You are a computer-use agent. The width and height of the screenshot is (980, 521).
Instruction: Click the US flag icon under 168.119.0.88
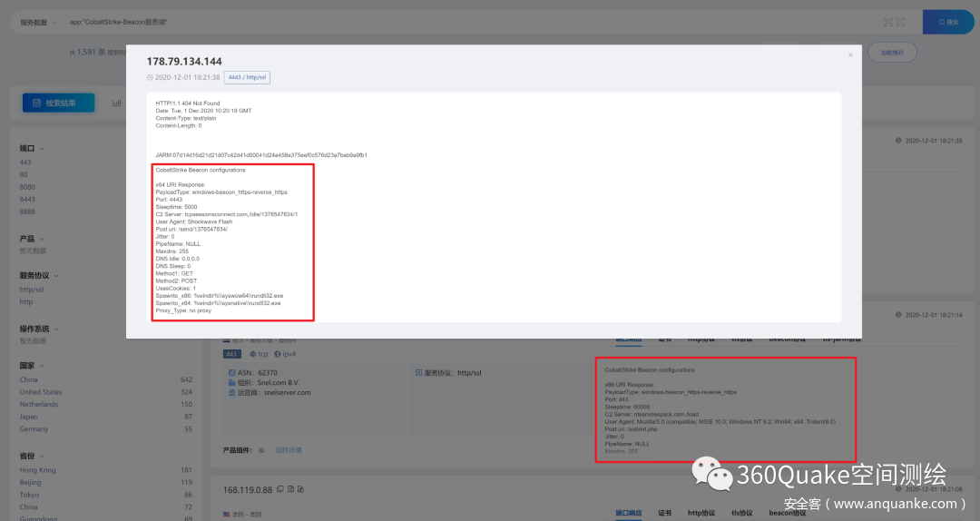[226, 514]
